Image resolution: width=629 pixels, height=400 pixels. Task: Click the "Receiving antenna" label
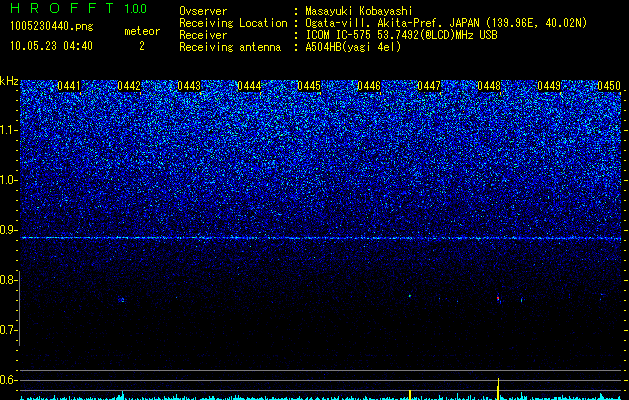[230, 47]
